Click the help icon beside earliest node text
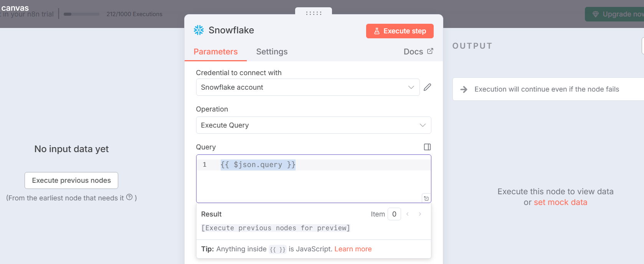 point(129,197)
